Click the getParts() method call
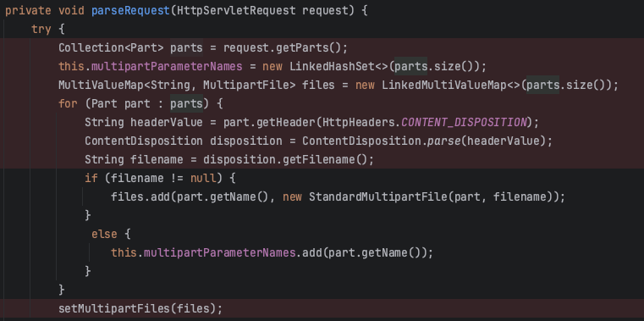This screenshot has height=321, width=644. [308, 47]
